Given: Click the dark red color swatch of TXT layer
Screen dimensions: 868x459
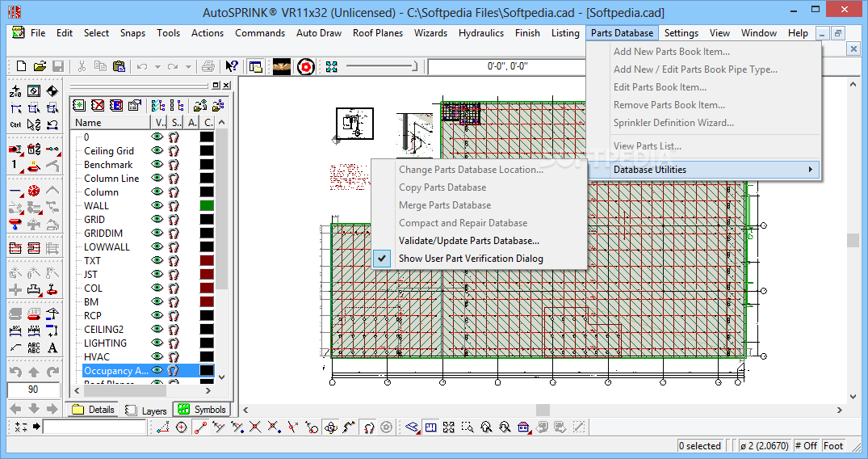Looking at the screenshot, I should (207, 260).
